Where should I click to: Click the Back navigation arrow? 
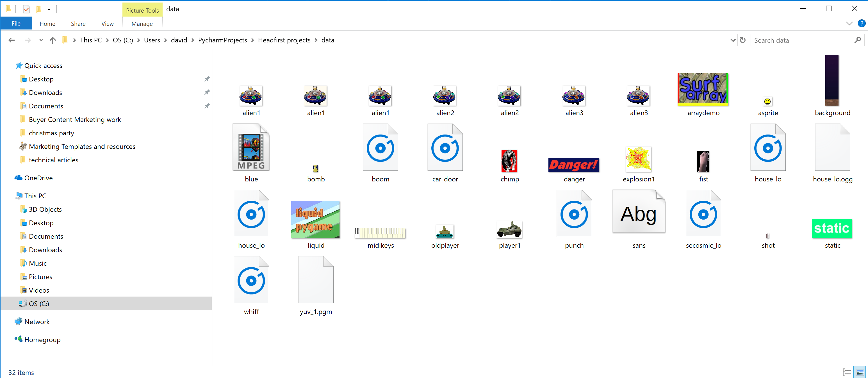click(12, 40)
